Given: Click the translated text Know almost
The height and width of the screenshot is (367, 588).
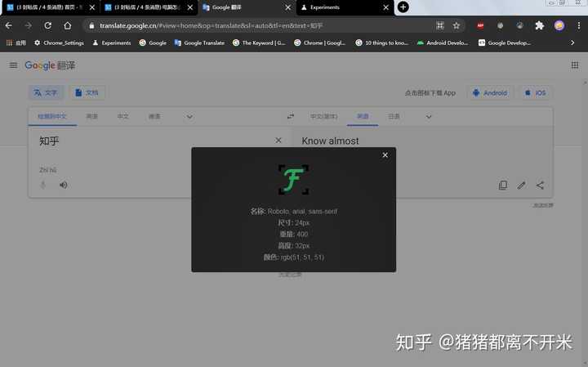Looking at the screenshot, I should point(330,141).
